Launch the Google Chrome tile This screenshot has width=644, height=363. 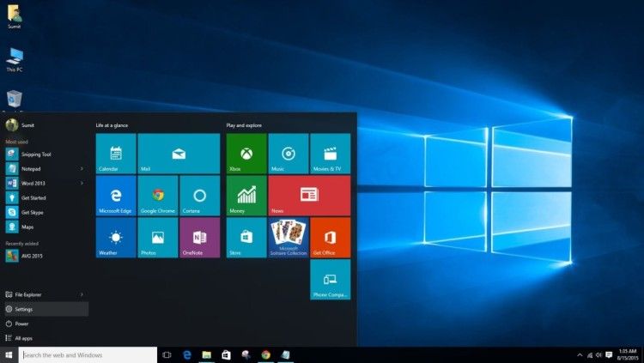[x=158, y=196]
